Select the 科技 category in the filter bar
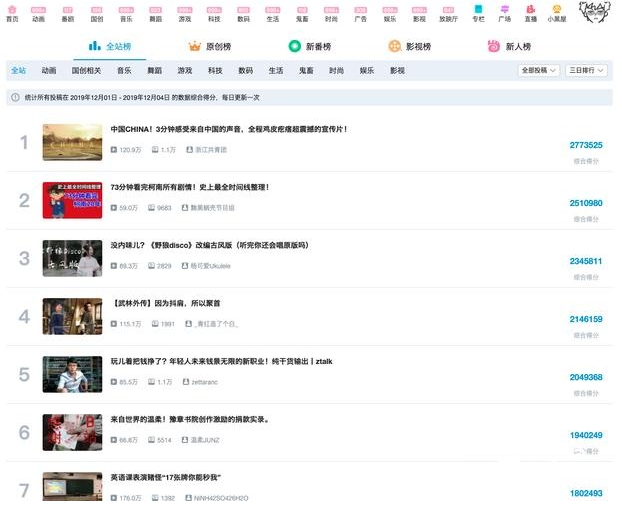The height and width of the screenshot is (506, 622). 215,71
